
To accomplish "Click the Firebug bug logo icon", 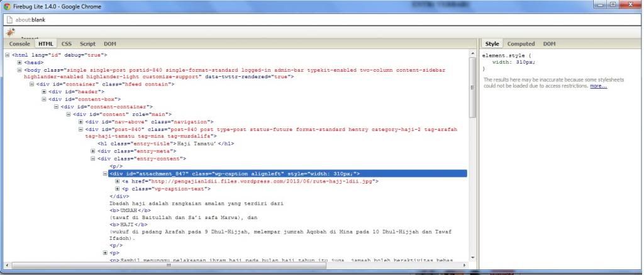I will click(10, 32).
